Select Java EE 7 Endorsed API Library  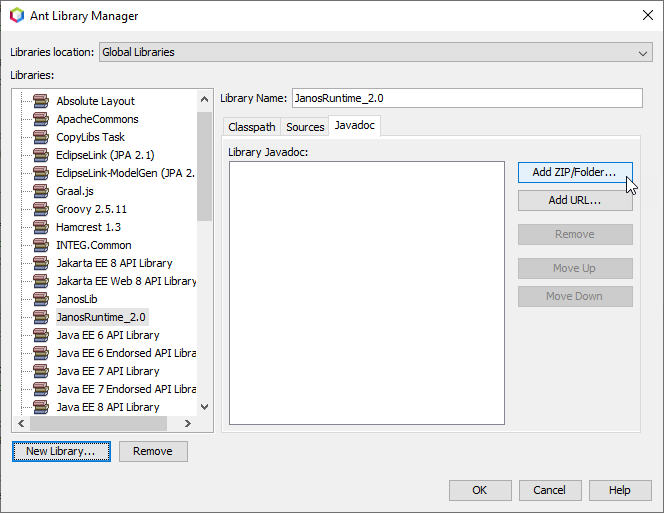(x=126, y=389)
